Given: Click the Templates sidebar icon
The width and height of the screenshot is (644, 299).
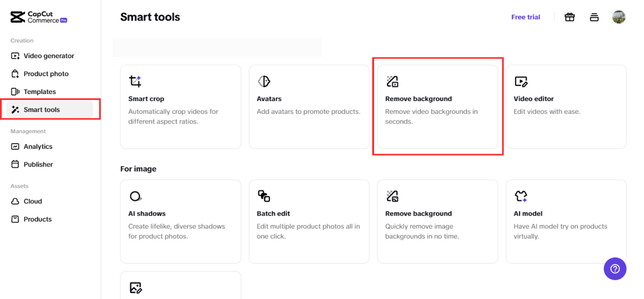Looking at the screenshot, I should click(15, 92).
